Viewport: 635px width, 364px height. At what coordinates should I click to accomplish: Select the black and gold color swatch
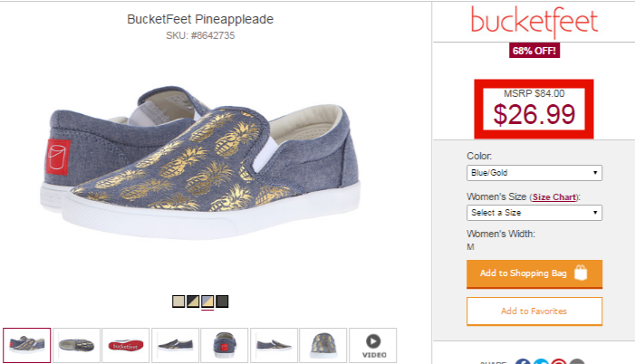(x=193, y=302)
